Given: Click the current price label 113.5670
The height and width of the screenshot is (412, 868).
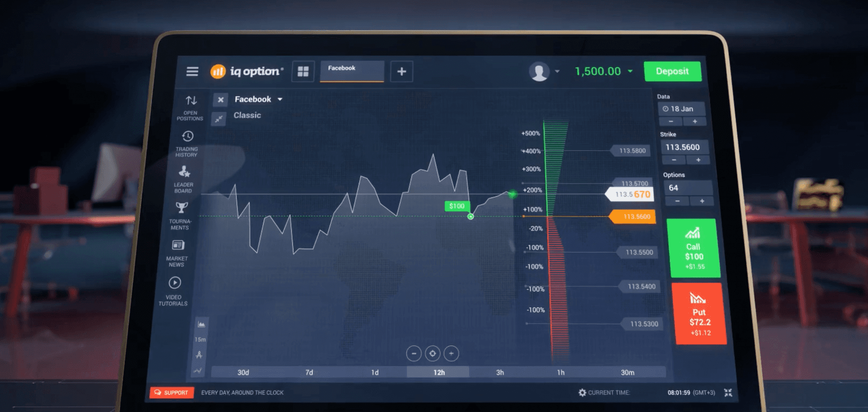Looking at the screenshot, I should pos(630,194).
